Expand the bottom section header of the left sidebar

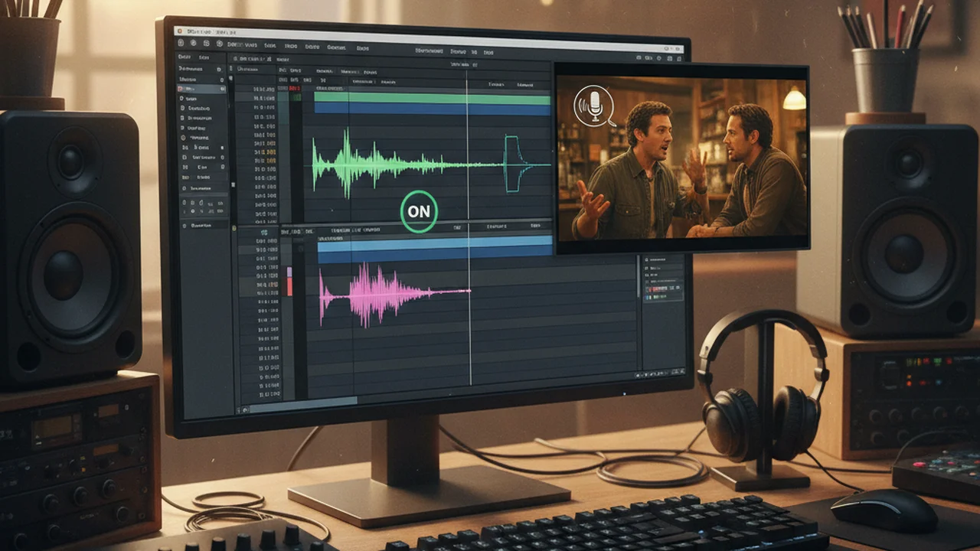[203, 225]
